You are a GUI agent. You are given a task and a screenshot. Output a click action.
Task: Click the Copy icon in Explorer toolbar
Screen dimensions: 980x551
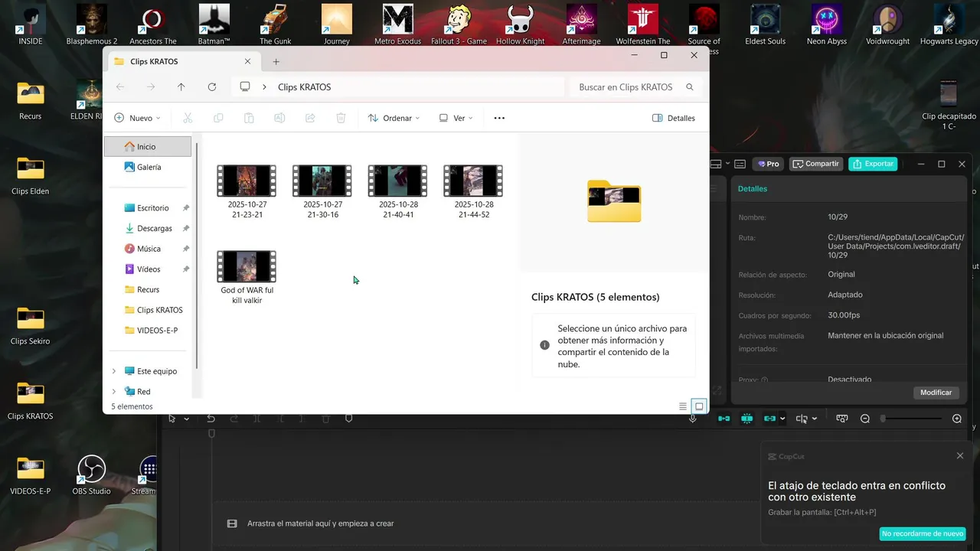(218, 118)
